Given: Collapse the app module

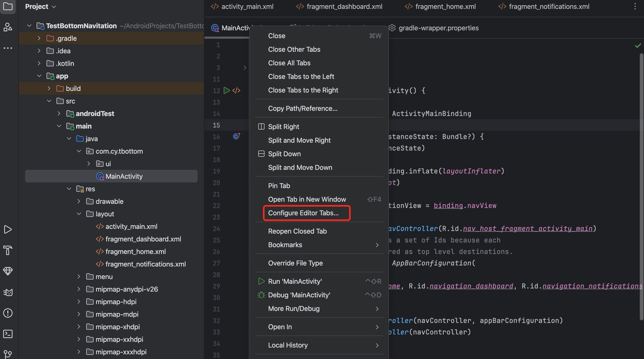Looking at the screenshot, I should coord(39,76).
